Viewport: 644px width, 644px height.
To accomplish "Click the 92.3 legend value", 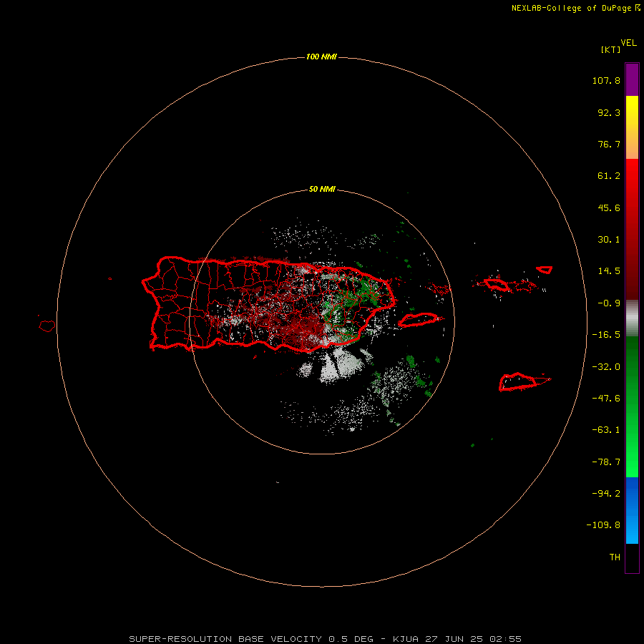I will click(x=609, y=112).
